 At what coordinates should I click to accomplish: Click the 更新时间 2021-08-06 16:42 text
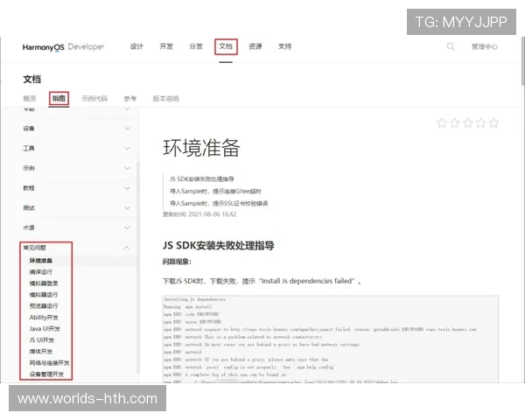tap(199, 214)
